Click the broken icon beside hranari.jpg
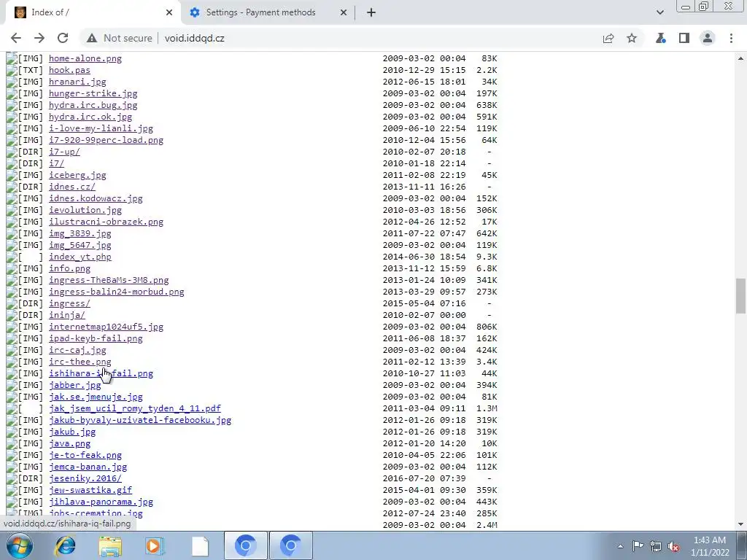This screenshot has width=747, height=560. (12, 82)
